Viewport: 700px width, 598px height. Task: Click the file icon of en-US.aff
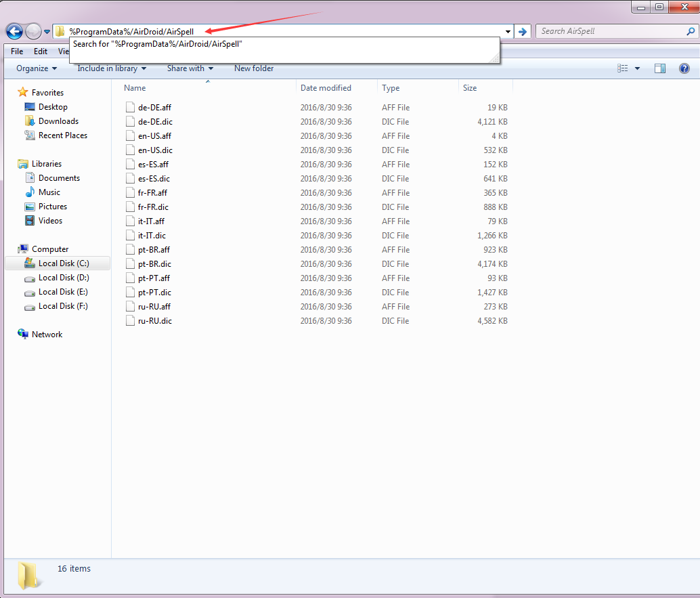coord(130,135)
